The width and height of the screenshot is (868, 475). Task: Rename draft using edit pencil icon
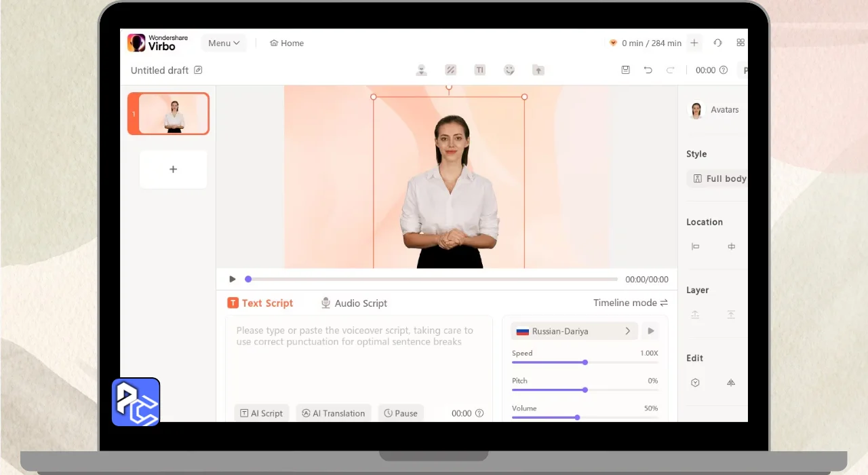tap(198, 70)
